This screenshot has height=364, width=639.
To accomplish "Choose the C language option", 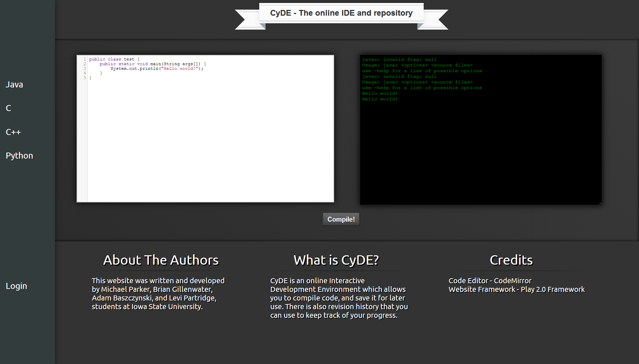I will click(x=9, y=108).
